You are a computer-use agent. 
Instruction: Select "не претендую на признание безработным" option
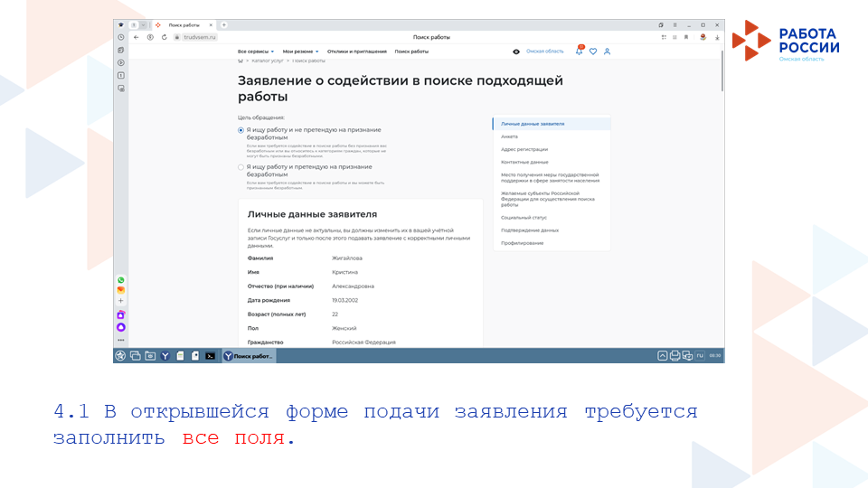[x=241, y=130]
